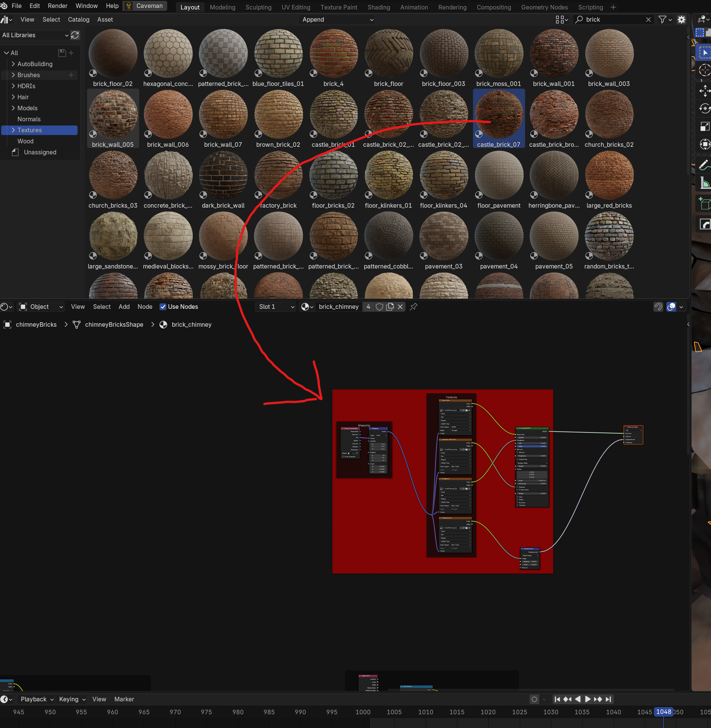The image size is (711, 728).
Task: Select the Unassigned catalog row
Action: [40, 152]
